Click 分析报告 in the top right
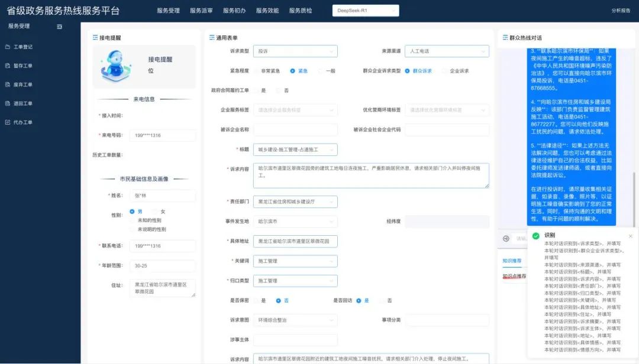The width and height of the screenshot is (639, 364). [620, 11]
